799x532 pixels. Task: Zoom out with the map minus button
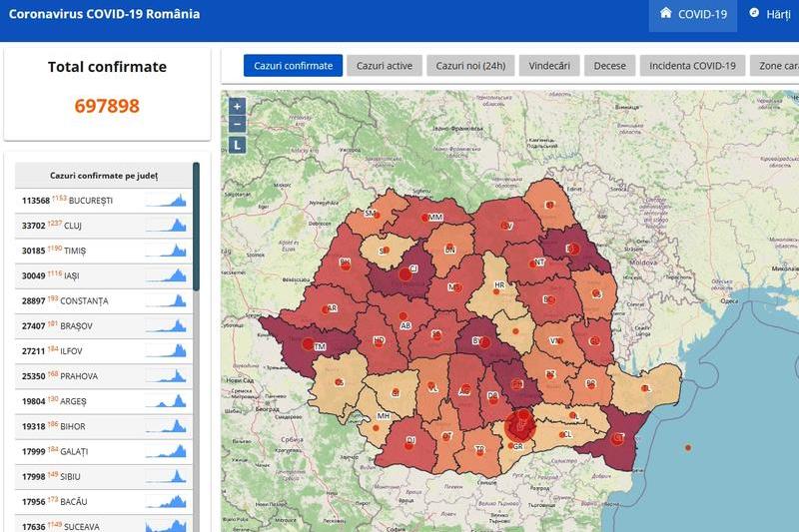tap(237, 124)
